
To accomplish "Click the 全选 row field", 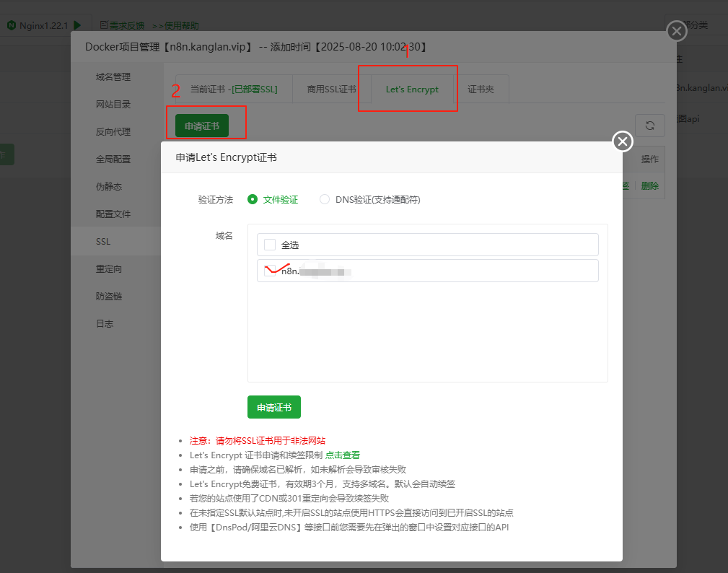I will [428, 245].
